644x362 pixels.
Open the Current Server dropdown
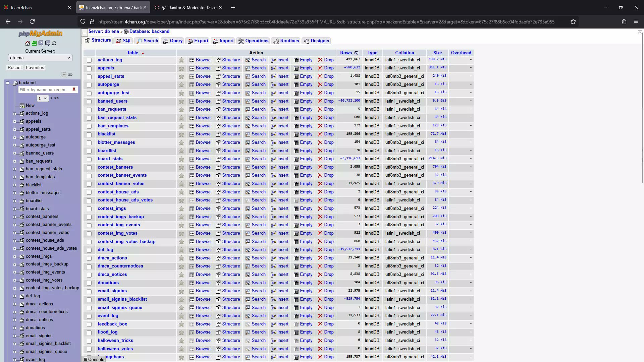coord(40,58)
